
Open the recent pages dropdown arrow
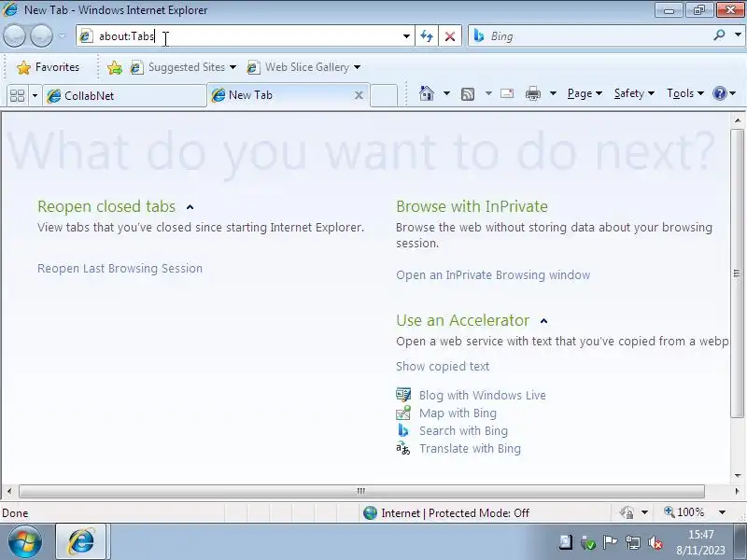[63, 35]
